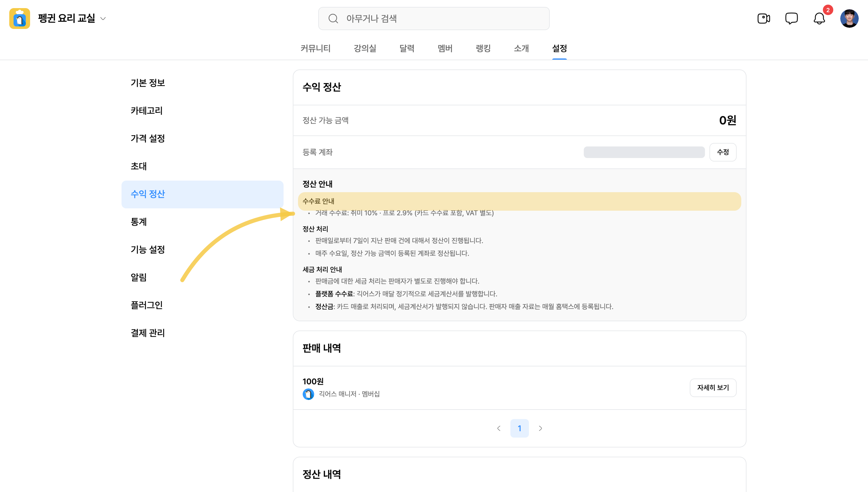Open the chat bubble messages icon
This screenshot has height=492, width=868.
tap(791, 19)
